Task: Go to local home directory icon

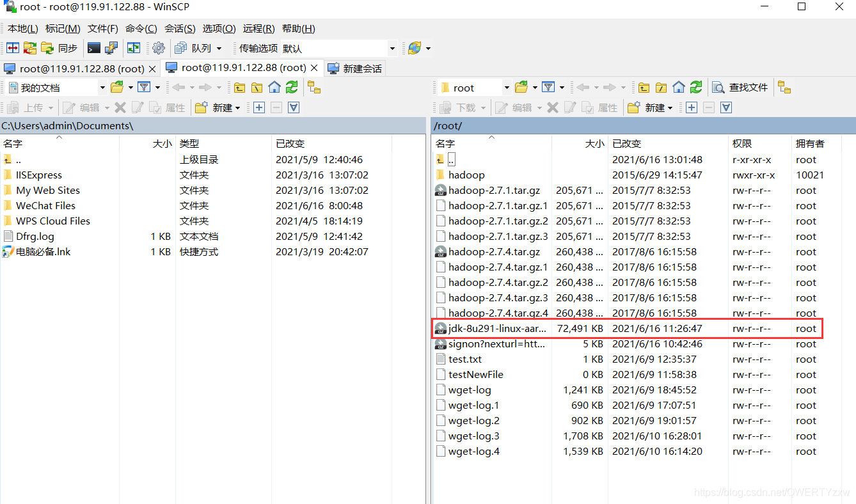Action: 274,87
